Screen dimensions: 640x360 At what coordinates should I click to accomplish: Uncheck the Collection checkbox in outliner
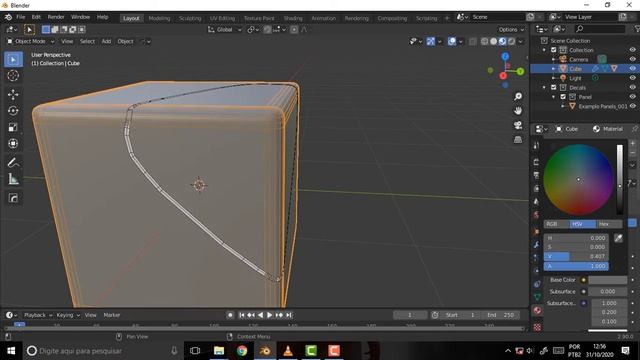[x=553, y=50]
